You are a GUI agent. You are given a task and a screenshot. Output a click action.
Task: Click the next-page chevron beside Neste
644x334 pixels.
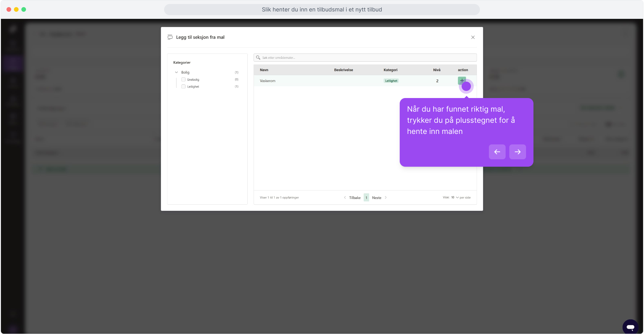click(385, 198)
